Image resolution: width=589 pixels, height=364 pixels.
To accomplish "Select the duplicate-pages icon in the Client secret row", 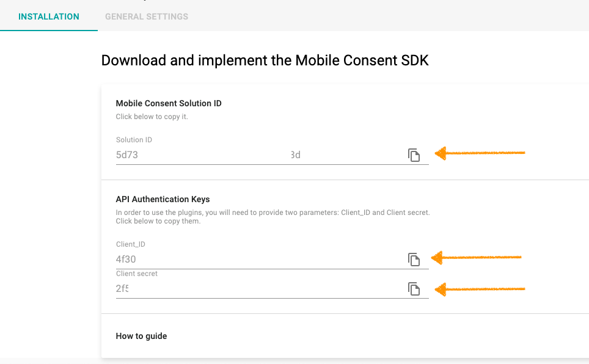I will tap(415, 289).
